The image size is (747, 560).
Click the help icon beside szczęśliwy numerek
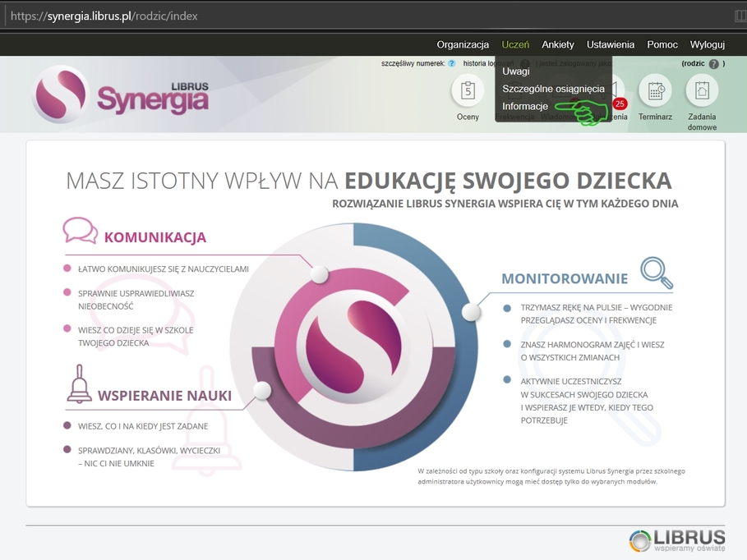(x=452, y=63)
